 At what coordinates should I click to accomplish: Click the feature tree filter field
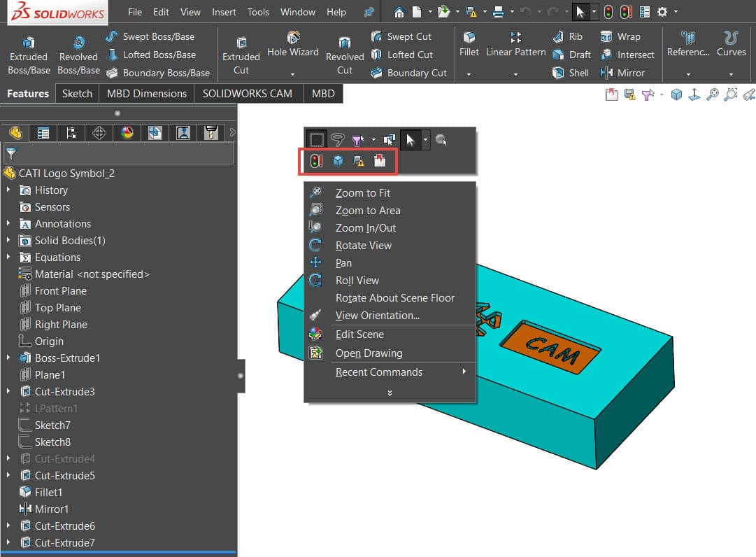pyautogui.click(x=119, y=154)
